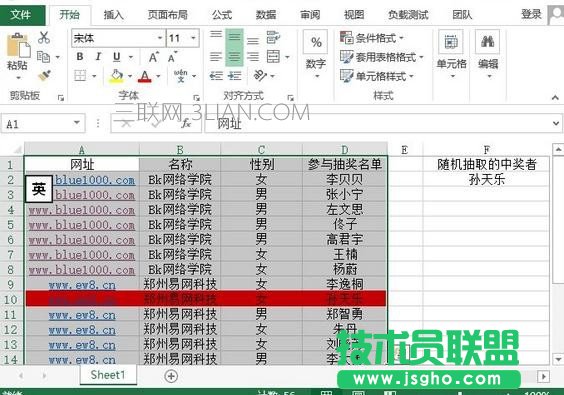Click the insert function fx button

point(186,123)
